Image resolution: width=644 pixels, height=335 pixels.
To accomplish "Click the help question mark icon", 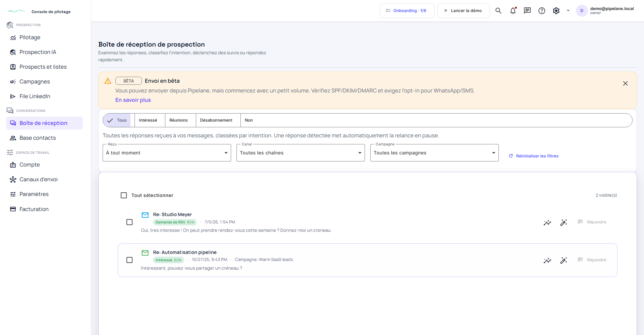I will [x=542, y=11].
